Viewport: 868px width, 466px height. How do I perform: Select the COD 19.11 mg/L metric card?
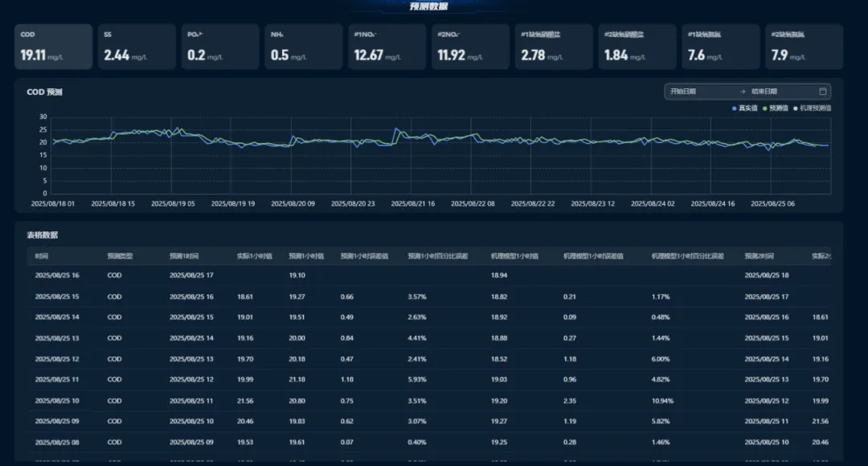click(x=53, y=47)
